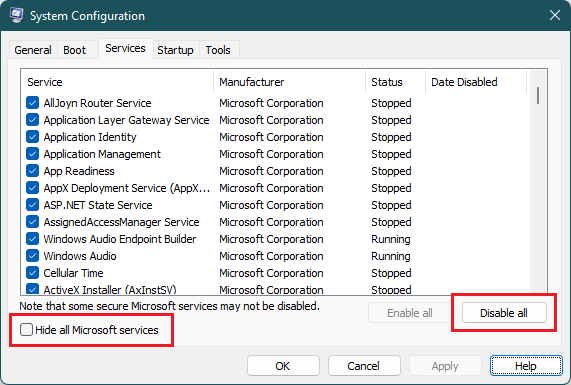This screenshot has width=571, height=385.
Task: Click the Disable all button
Action: pos(504,313)
